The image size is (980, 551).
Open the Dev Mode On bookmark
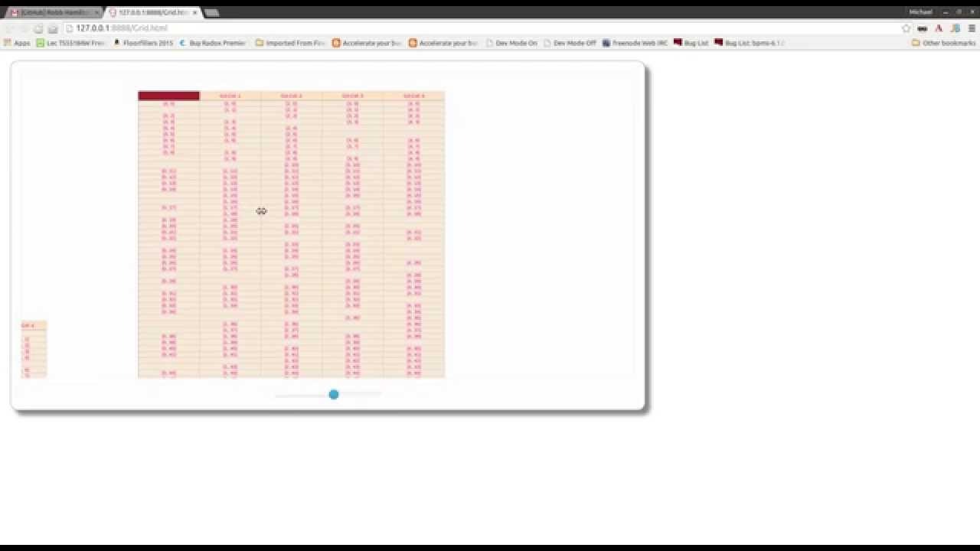511,43
